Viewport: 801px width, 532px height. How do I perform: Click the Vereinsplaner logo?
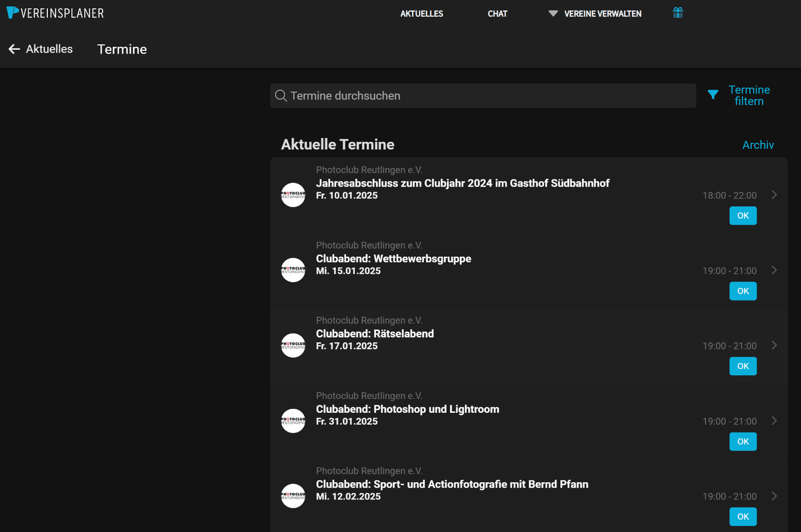pyautogui.click(x=55, y=13)
